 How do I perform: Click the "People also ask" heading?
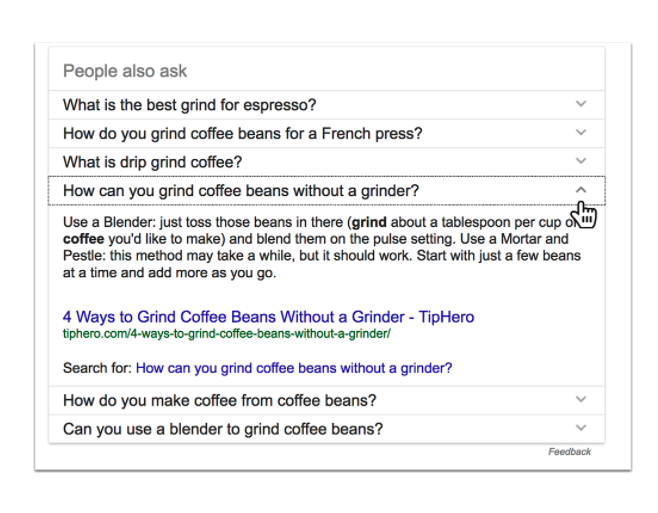coord(125,72)
